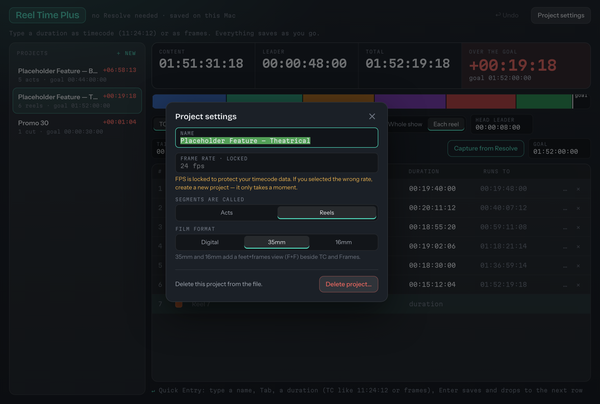Image resolution: width=600 pixels, height=404 pixels.
Task: Open the Placeholder Feature project with 6 reels
Action: pos(77,101)
